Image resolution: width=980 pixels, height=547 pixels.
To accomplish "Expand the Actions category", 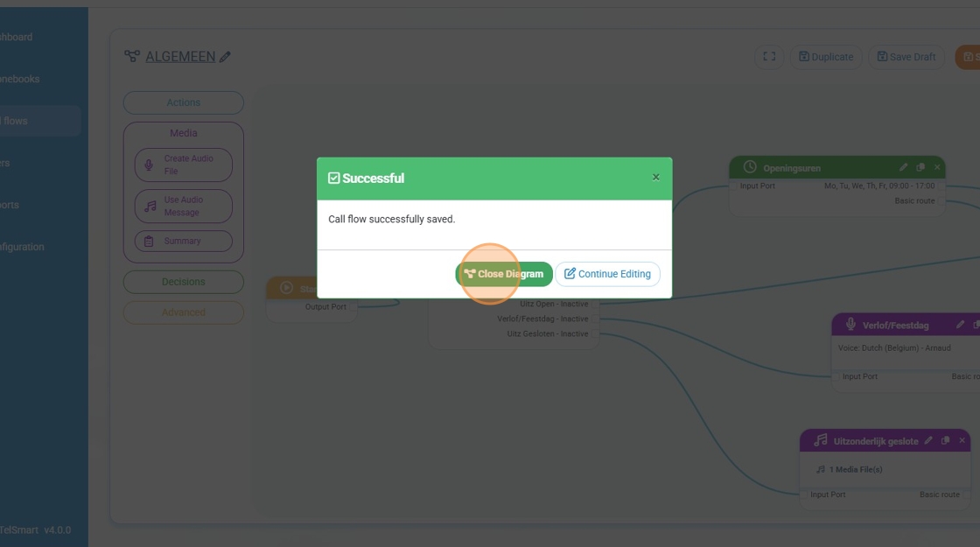I will [183, 102].
